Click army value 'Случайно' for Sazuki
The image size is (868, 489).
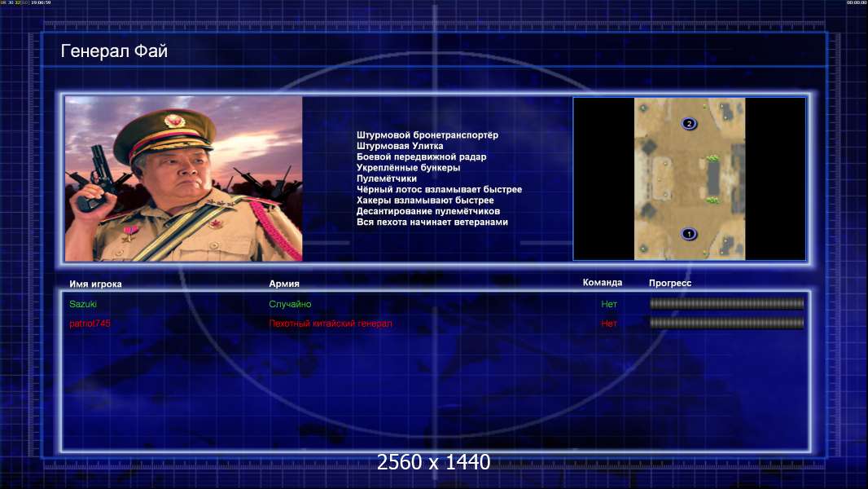(x=290, y=304)
